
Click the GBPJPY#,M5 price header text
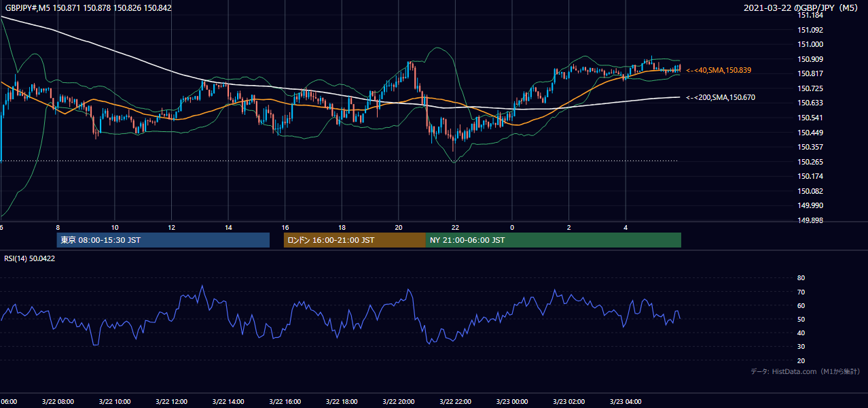click(87, 8)
